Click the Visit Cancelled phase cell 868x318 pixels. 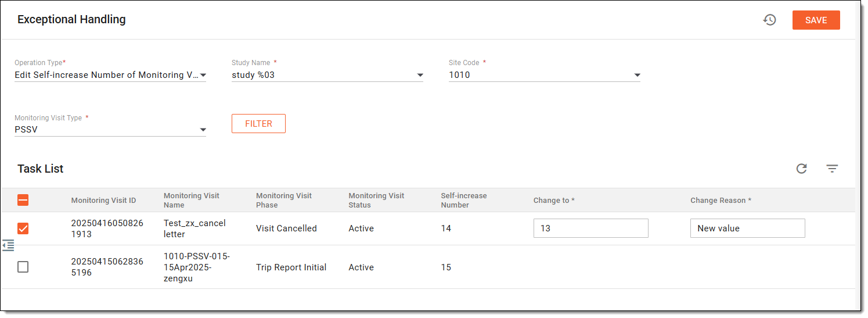[286, 228]
